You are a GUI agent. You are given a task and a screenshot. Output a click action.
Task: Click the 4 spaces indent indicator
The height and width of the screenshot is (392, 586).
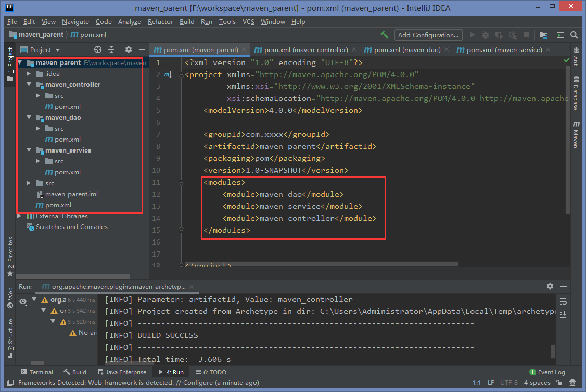tap(537, 382)
